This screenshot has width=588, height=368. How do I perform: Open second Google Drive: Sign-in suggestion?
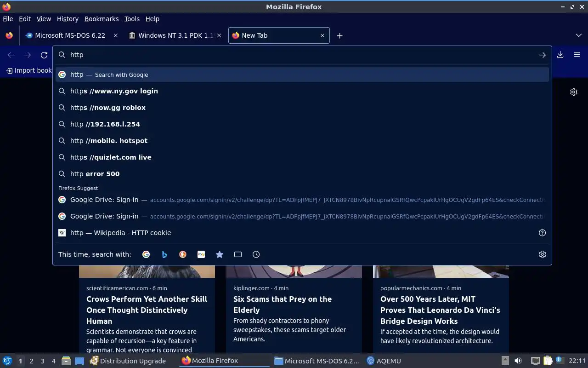tap(302, 216)
